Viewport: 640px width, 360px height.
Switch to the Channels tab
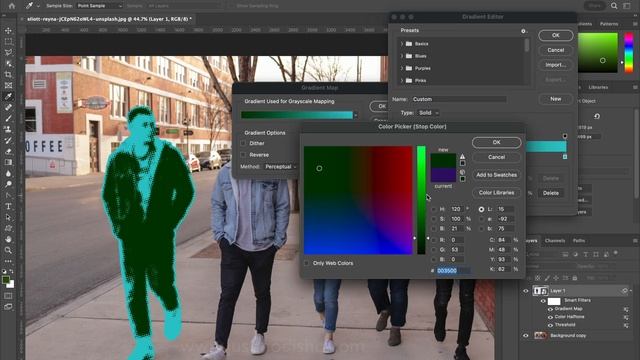pyautogui.click(x=555, y=240)
